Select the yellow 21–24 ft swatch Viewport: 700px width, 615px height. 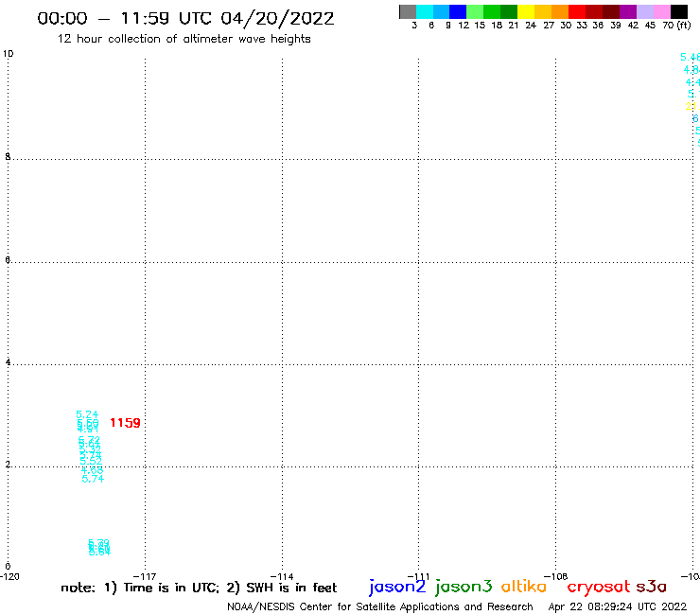click(526, 11)
